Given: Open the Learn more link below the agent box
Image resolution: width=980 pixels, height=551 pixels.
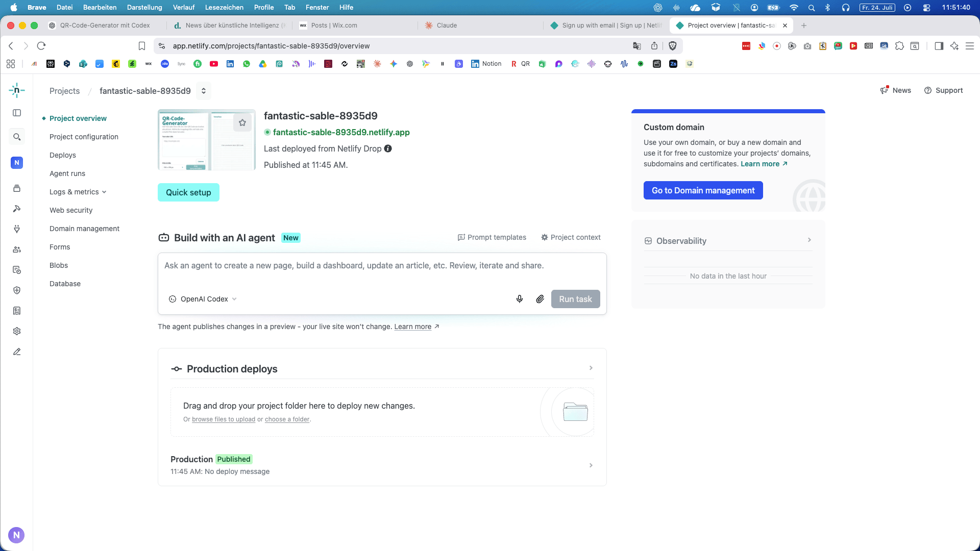Looking at the screenshot, I should pos(416,327).
